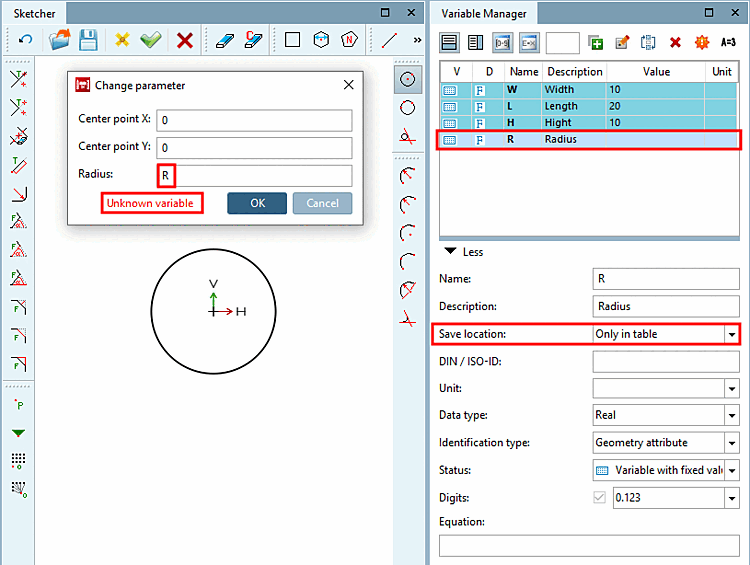Click the orange starburst icon
The height and width of the screenshot is (565, 750).
point(702,43)
